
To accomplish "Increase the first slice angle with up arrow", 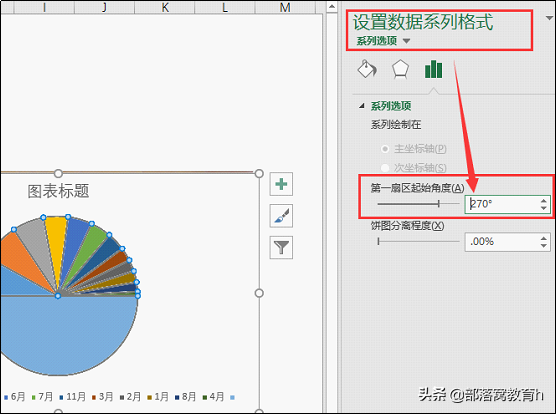I will pos(544,201).
